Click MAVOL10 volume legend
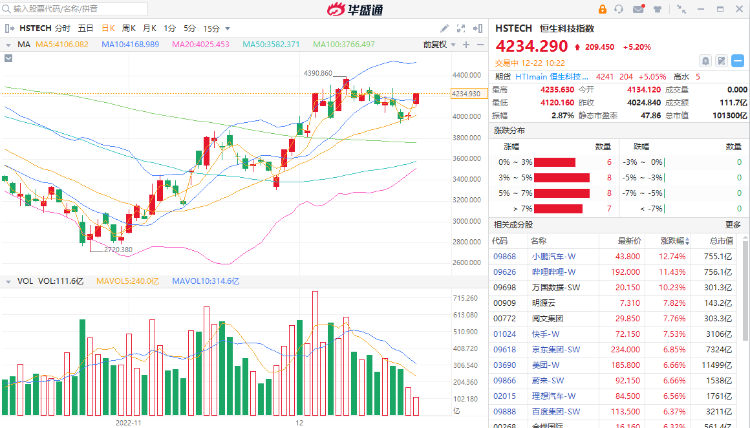The width and height of the screenshot is (750, 428). [206, 281]
